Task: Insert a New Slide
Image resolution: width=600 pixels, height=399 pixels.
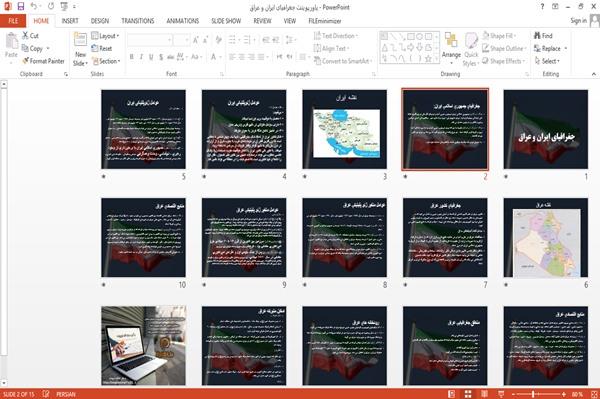Action: pyautogui.click(x=80, y=50)
